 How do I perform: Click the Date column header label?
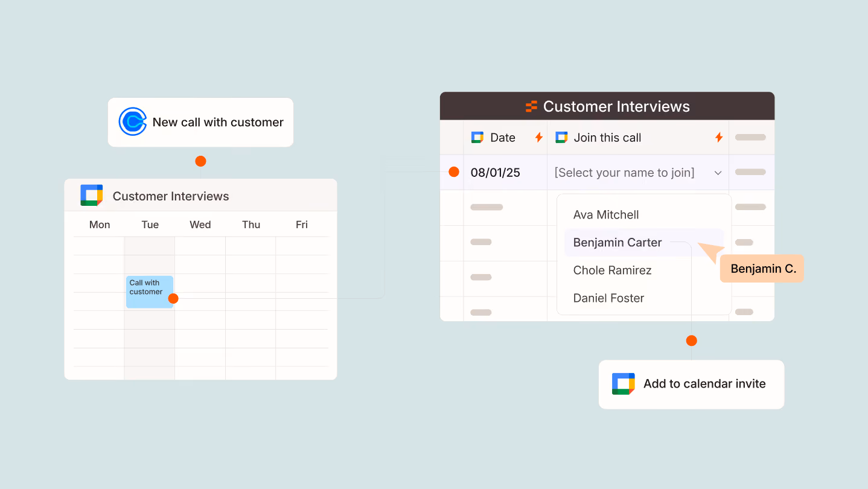pyautogui.click(x=503, y=138)
